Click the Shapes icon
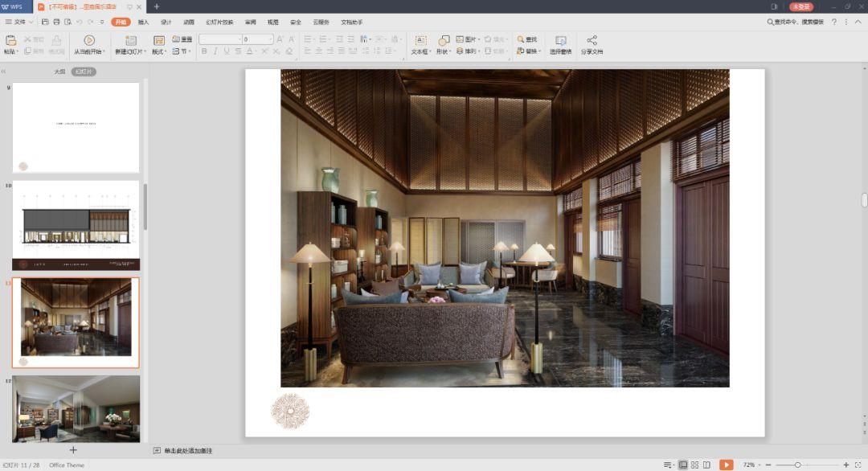The width and height of the screenshot is (868, 471). [x=444, y=40]
